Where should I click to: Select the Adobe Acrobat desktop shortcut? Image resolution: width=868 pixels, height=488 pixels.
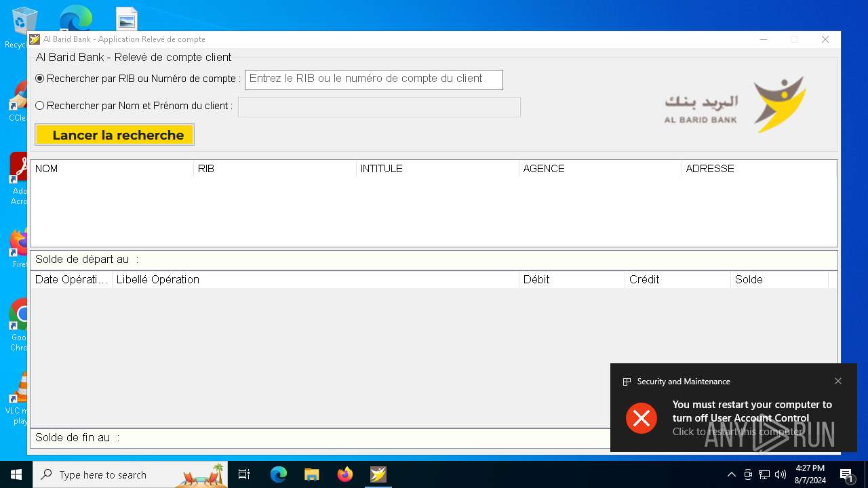coord(18,179)
